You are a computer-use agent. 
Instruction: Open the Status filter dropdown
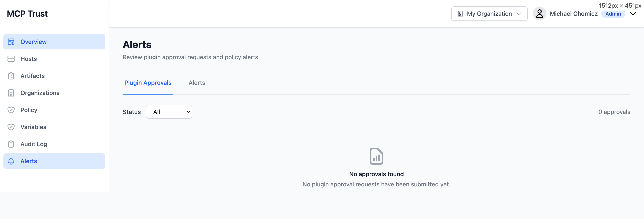(169, 112)
